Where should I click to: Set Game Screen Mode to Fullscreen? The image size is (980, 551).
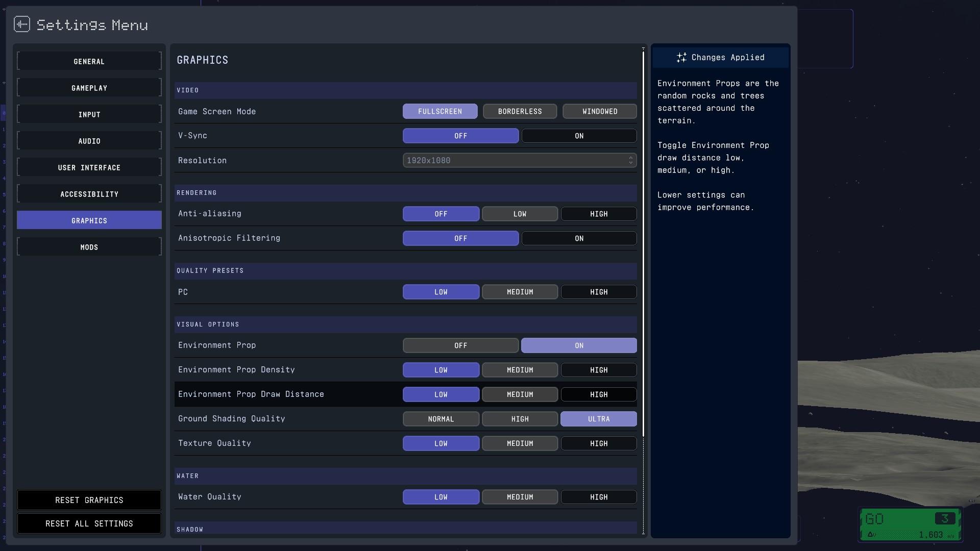click(440, 111)
